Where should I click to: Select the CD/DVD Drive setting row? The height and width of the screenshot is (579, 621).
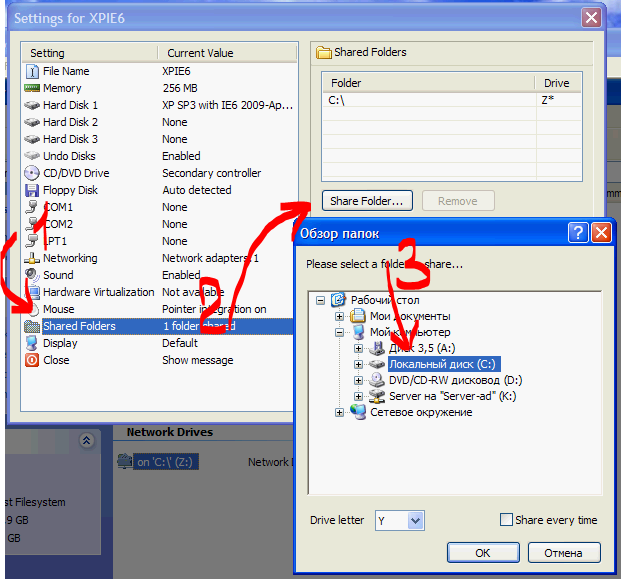pyautogui.click(x=158, y=173)
